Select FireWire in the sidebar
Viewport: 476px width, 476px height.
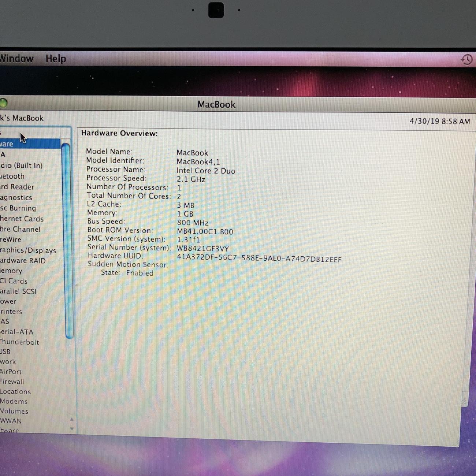point(11,239)
